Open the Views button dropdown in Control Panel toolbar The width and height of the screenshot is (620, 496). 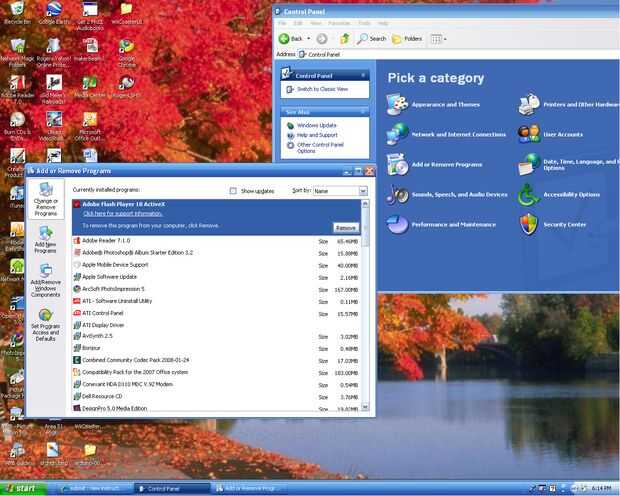tap(438, 39)
